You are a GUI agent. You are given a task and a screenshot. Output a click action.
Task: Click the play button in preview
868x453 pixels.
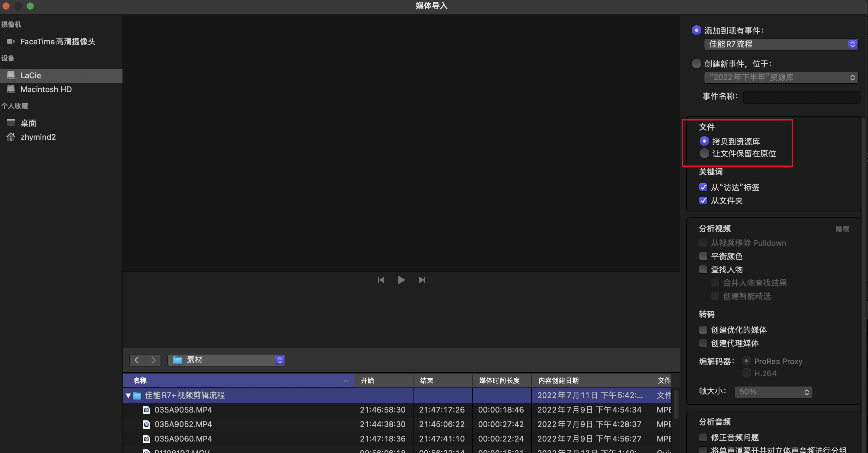click(x=401, y=280)
